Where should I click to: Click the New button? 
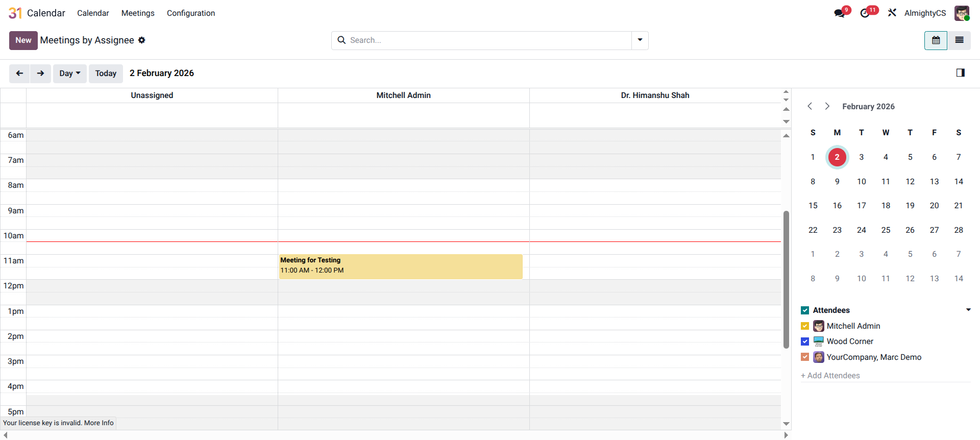(23, 40)
